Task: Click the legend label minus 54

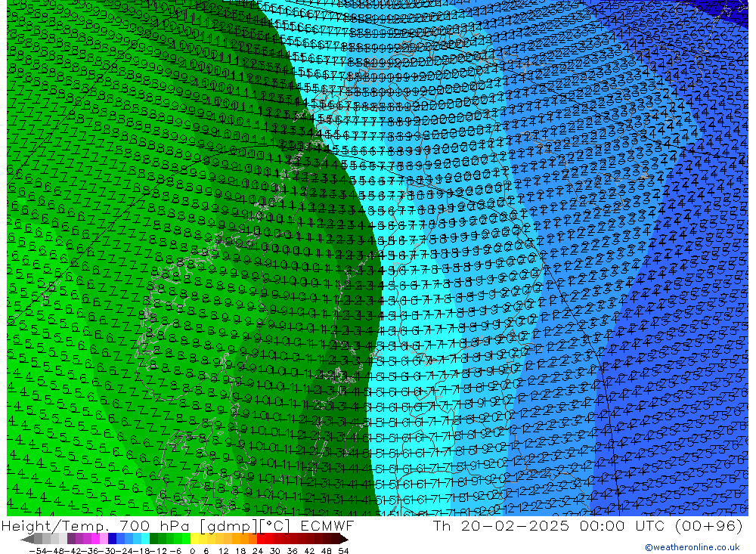Action: [39, 551]
